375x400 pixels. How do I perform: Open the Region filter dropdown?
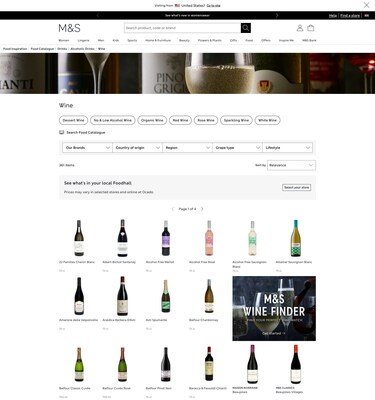(x=187, y=147)
